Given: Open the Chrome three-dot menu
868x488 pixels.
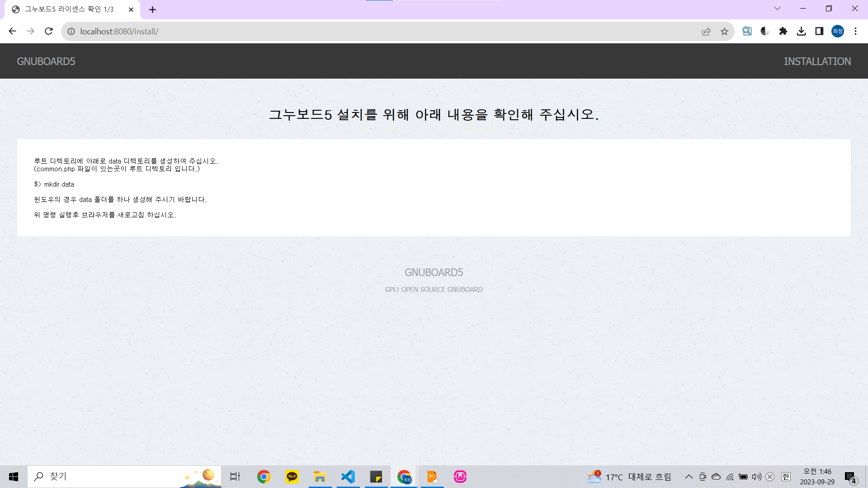Looking at the screenshot, I should pos(855,31).
